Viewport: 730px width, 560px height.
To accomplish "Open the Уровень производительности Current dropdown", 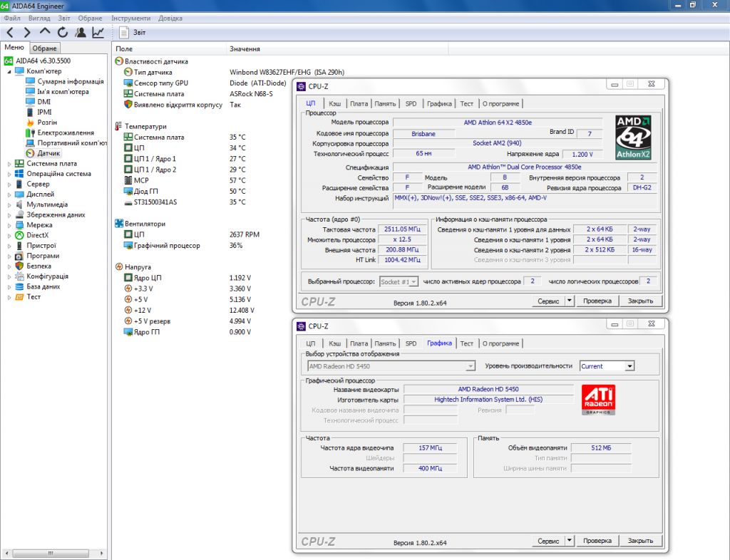I will [x=629, y=366].
